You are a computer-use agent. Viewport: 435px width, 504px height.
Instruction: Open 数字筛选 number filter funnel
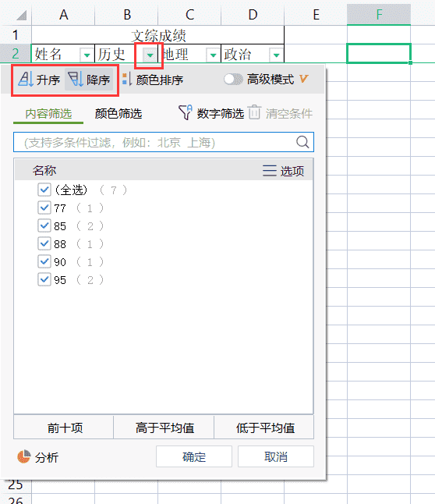tap(186, 112)
